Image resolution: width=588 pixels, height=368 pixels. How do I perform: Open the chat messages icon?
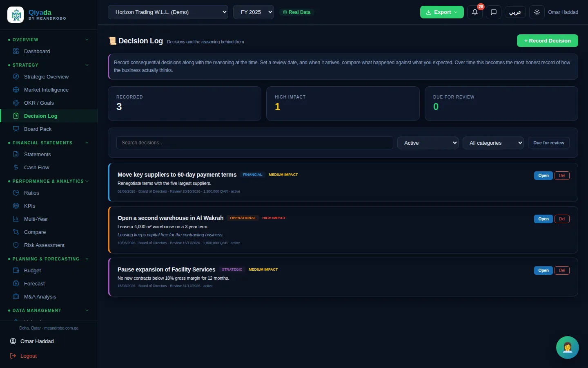[493, 12]
